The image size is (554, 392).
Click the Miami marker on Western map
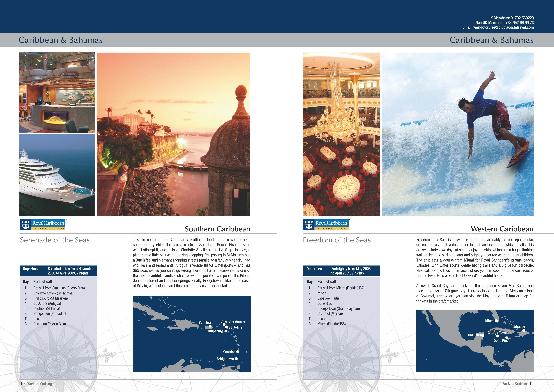[x=496, y=321]
